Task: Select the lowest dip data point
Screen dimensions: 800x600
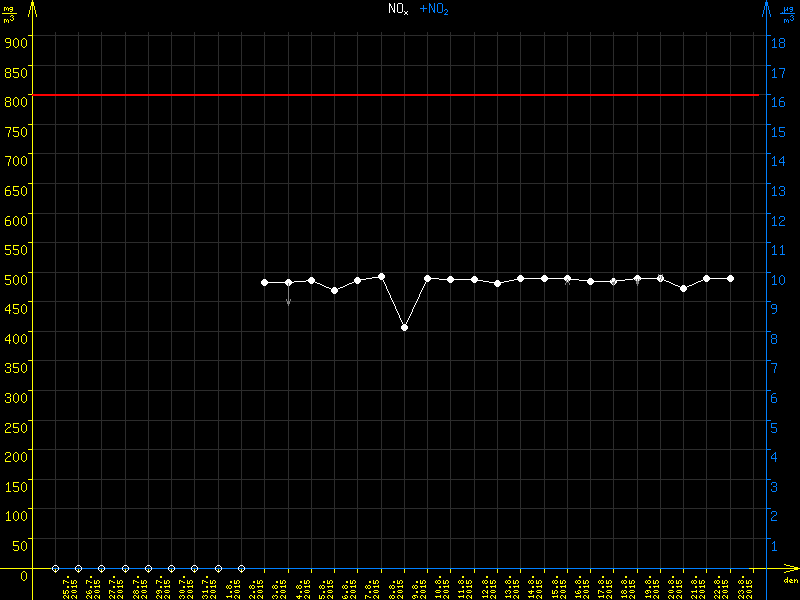Action: pyautogui.click(x=404, y=327)
